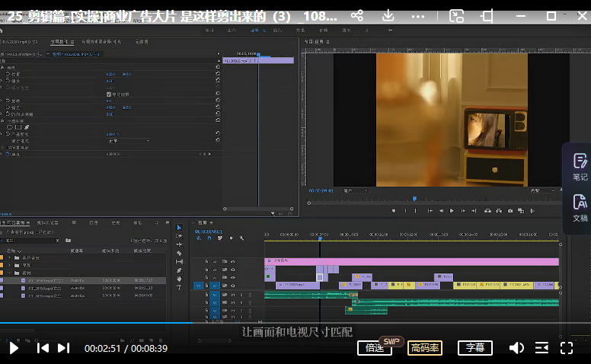Image resolution: width=591 pixels, height=364 pixels.
Task: Toggle 字幕 subtitles
Action: coord(474,348)
